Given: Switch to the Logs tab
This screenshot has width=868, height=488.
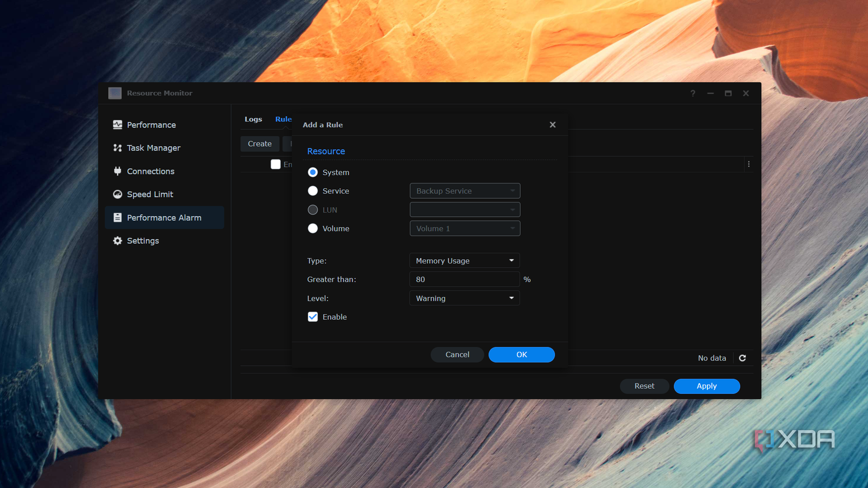Looking at the screenshot, I should coord(253,119).
